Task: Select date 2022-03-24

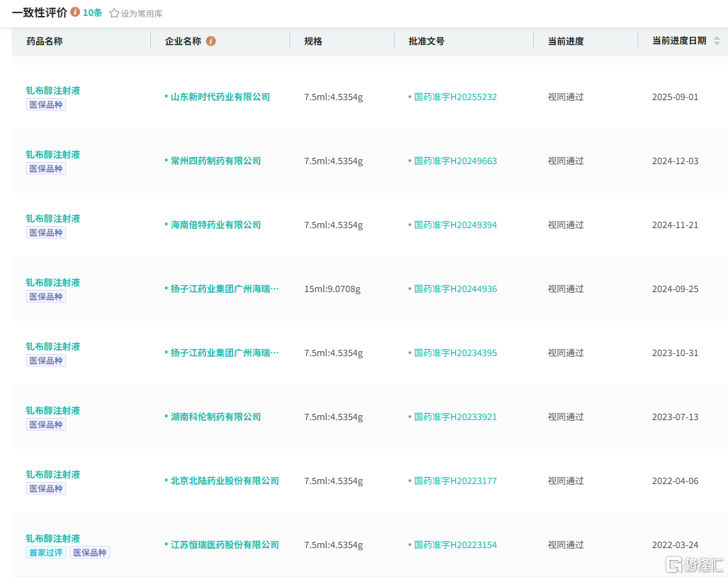Action: click(675, 545)
